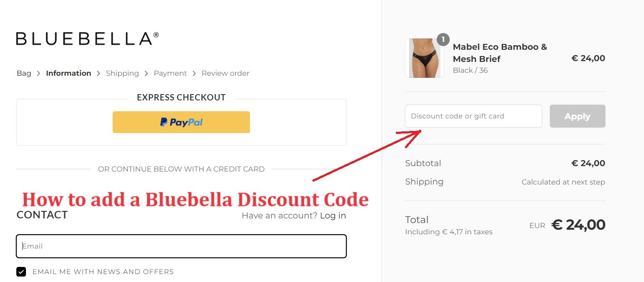
Task: Select the EUR currency label
Action: [x=537, y=225]
